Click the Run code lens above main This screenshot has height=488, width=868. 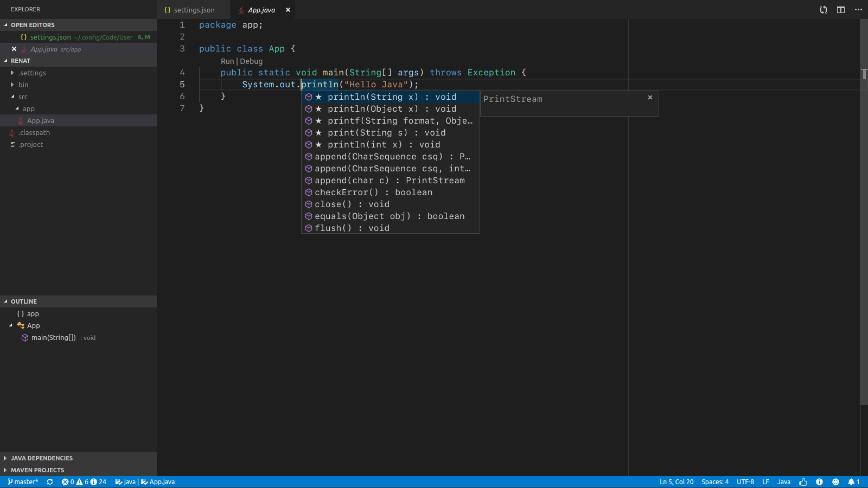(x=227, y=61)
